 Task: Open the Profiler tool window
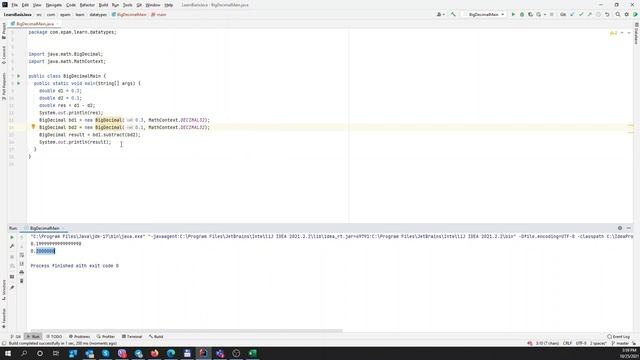(x=106, y=336)
